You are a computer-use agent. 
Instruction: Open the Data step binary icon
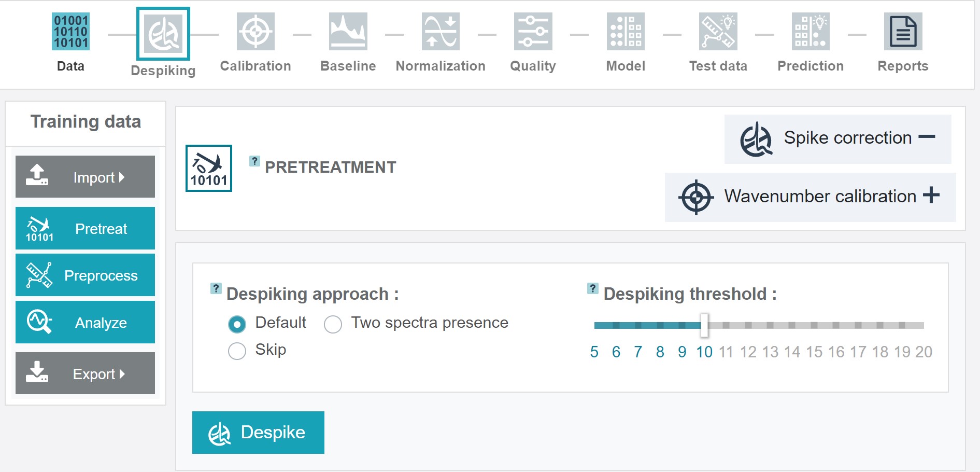[70, 32]
